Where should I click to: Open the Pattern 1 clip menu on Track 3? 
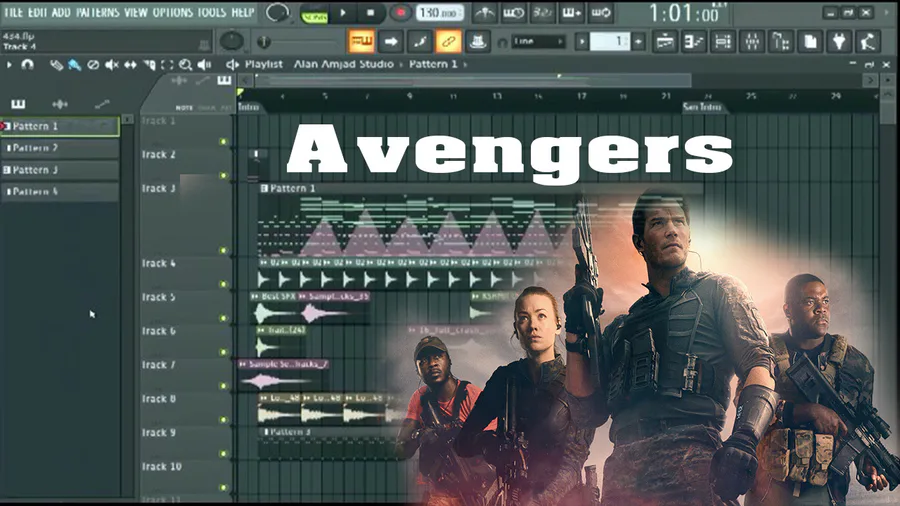(x=264, y=188)
